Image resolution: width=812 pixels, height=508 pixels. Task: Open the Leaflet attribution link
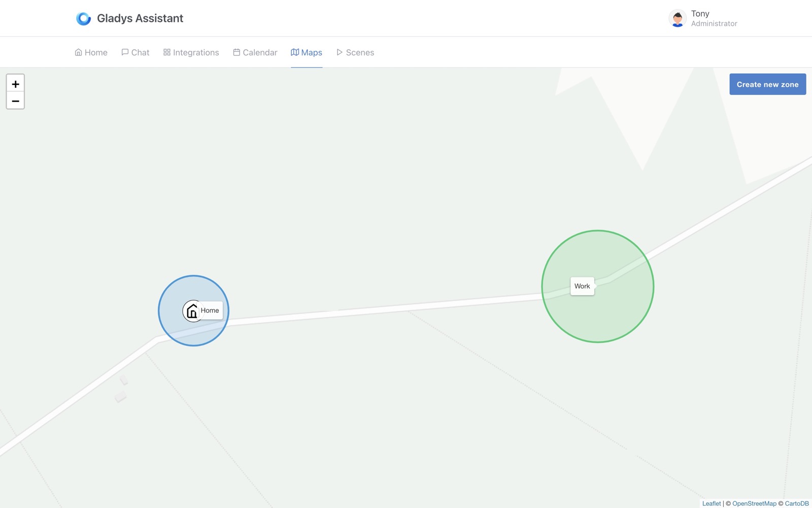pos(711,503)
